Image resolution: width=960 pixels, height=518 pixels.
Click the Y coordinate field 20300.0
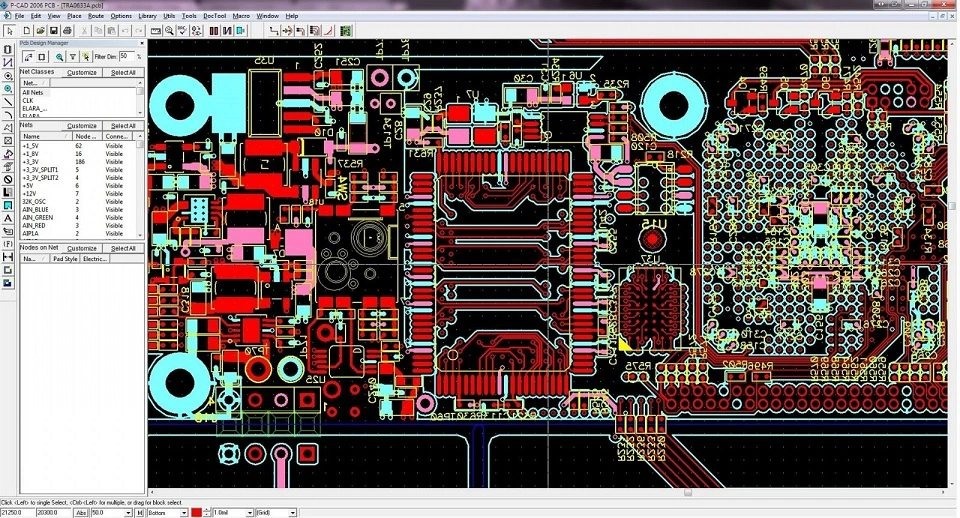54,512
